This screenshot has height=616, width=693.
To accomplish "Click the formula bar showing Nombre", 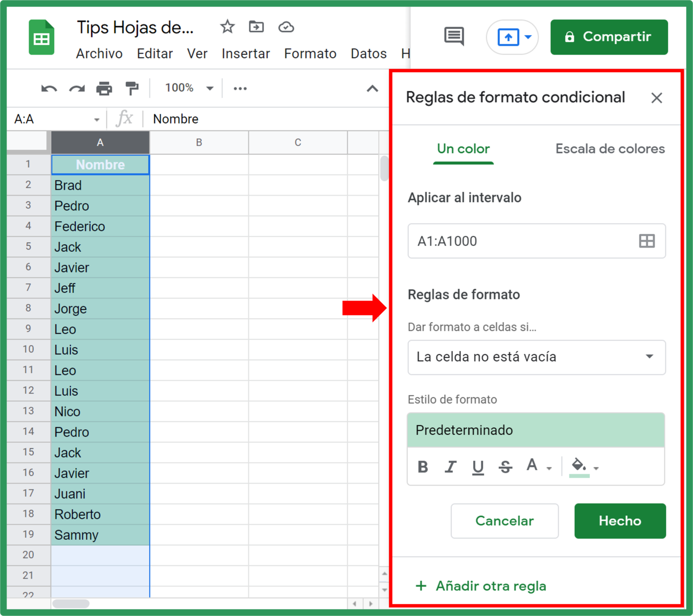I will click(266, 119).
